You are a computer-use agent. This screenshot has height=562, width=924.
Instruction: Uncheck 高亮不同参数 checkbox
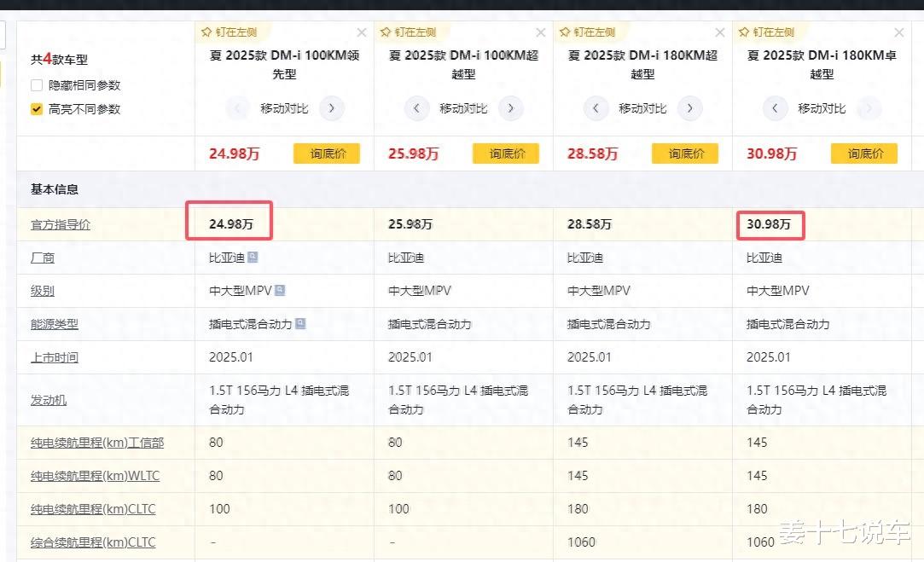click(37, 109)
